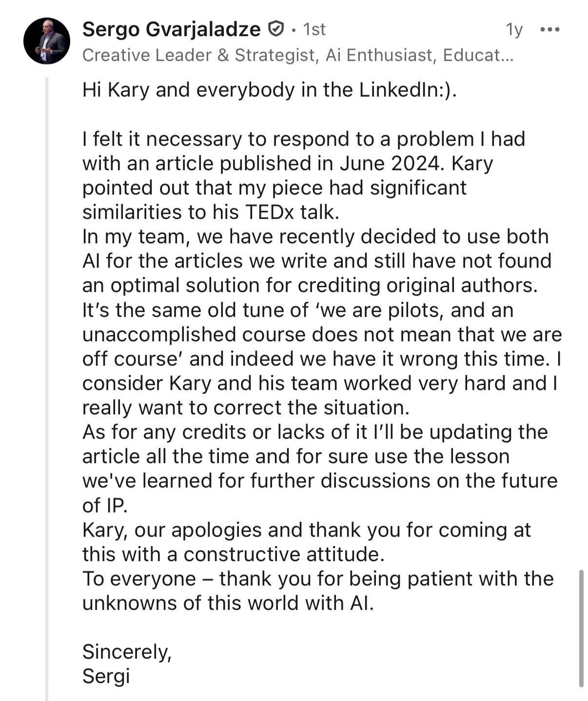Click the verified shield badge beside the name
Viewport: 588px width, 701px height.
tap(275, 29)
